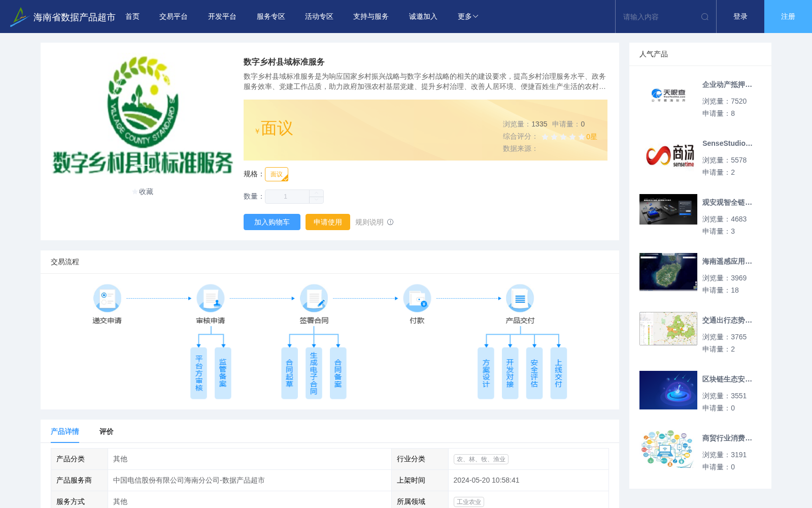Viewport: 812px width, 508px height.
Task: Click the 农、林、牧、渔业 industry tag
Action: pyautogui.click(x=481, y=459)
